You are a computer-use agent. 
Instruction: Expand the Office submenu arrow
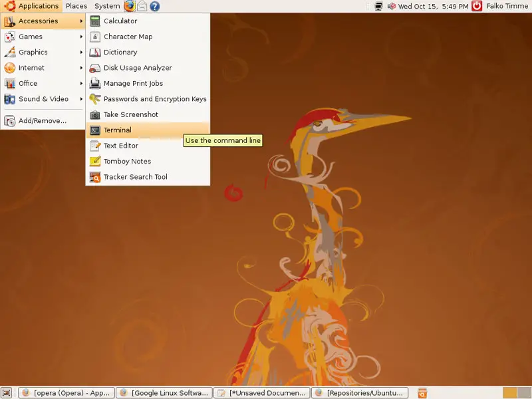pyautogui.click(x=81, y=84)
